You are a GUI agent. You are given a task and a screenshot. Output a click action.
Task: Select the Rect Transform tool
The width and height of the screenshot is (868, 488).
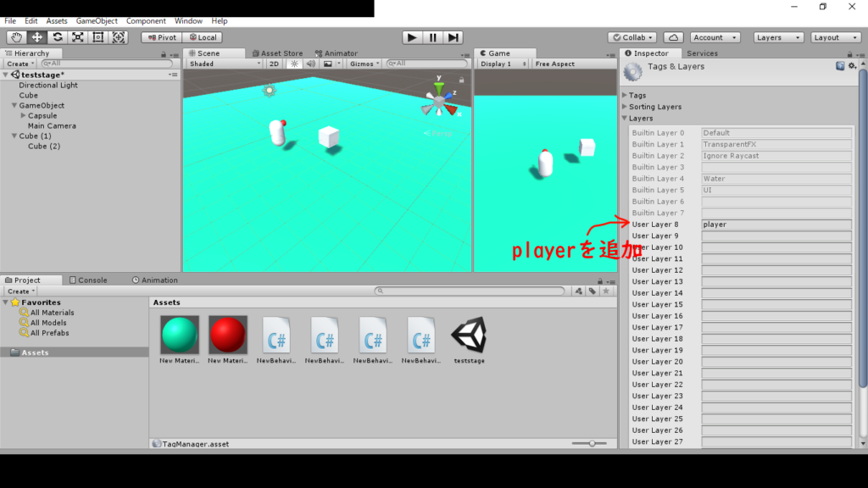(98, 37)
